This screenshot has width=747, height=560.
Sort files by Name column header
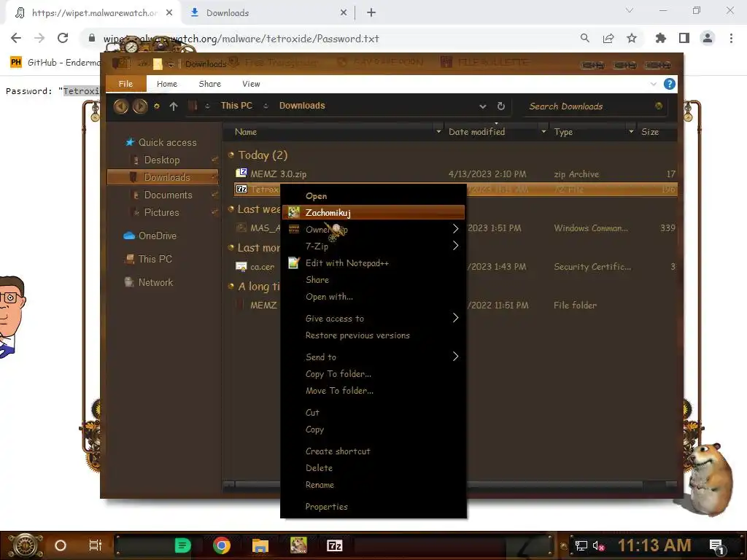point(246,132)
